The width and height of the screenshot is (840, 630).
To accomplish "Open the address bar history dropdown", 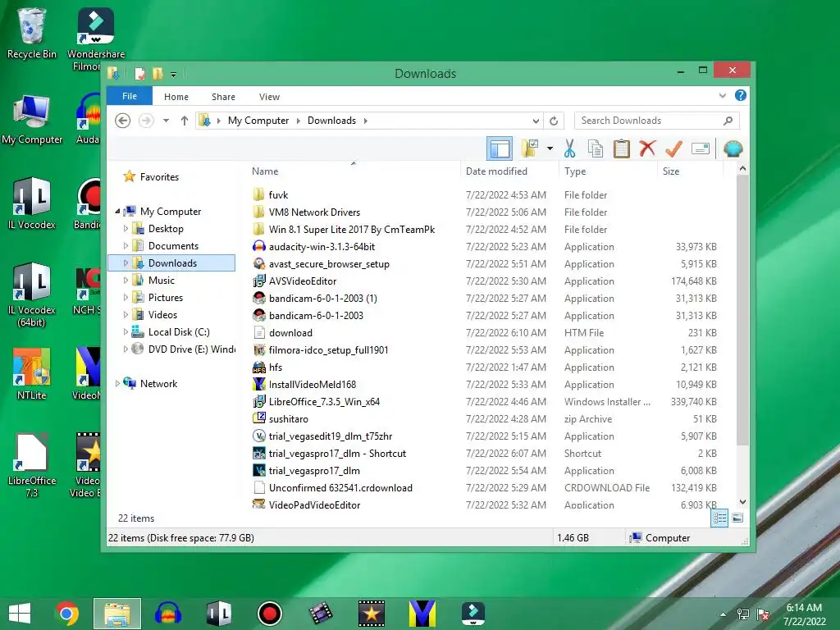I will (x=536, y=121).
